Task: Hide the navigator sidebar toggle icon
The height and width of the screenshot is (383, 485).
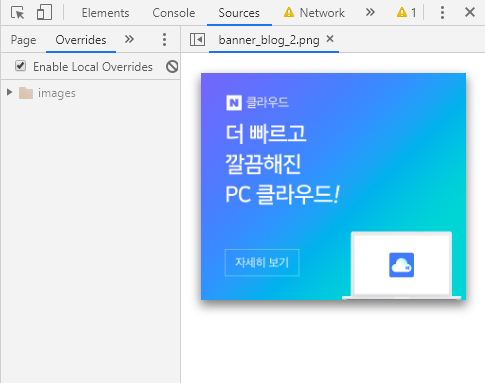Action: click(197, 40)
